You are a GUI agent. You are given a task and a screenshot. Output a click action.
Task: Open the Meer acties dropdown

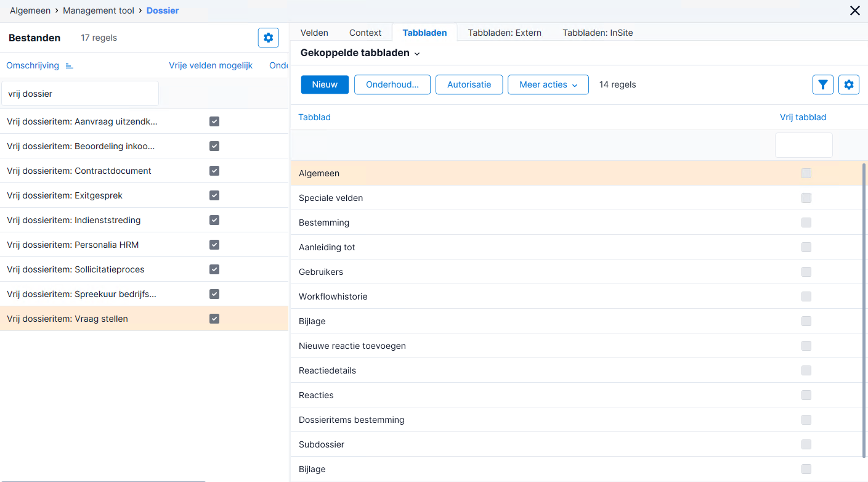coord(548,84)
